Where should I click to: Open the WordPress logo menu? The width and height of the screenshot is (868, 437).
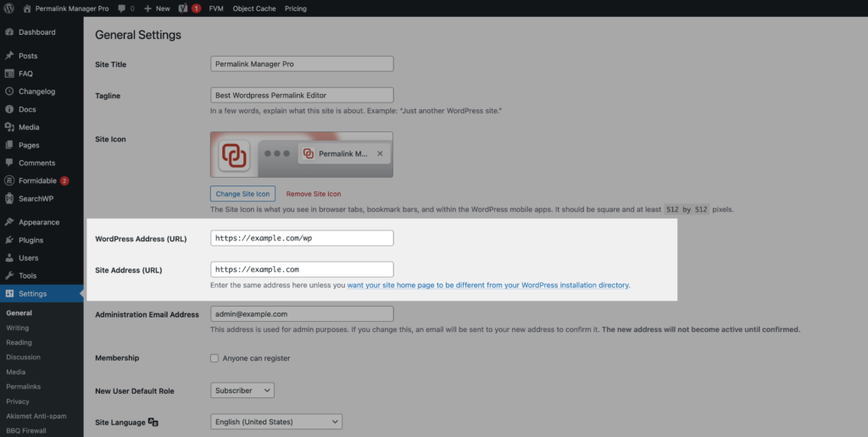tap(8, 8)
